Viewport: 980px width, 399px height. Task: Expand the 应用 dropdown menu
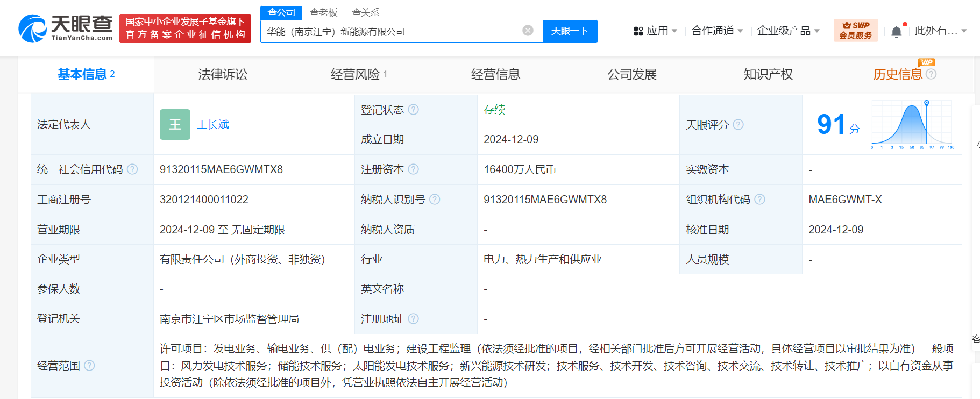click(x=656, y=31)
